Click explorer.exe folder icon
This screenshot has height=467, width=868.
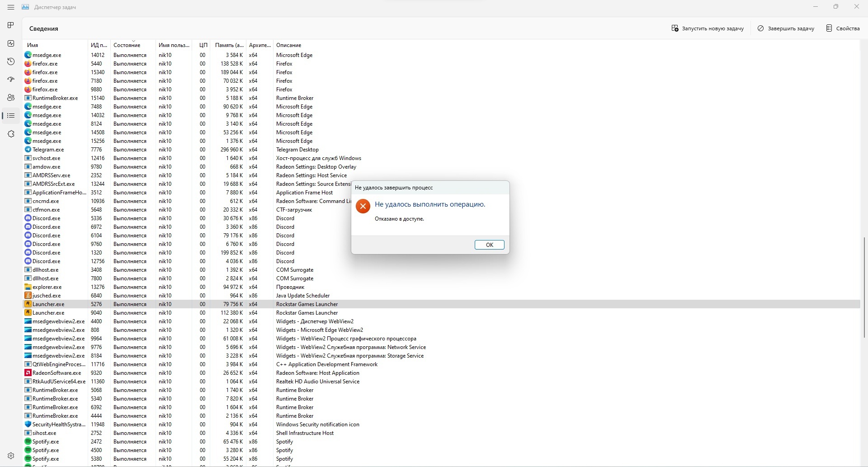pyautogui.click(x=28, y=287)
